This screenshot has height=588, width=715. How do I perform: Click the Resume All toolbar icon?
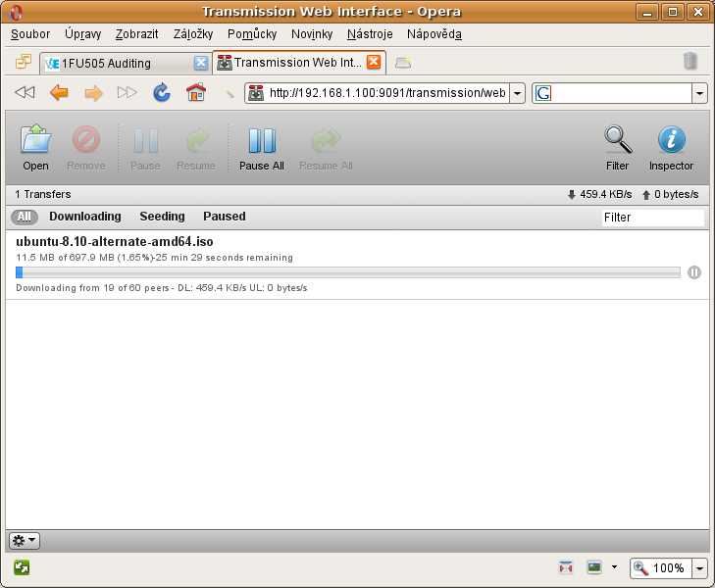tap(326, 147)
